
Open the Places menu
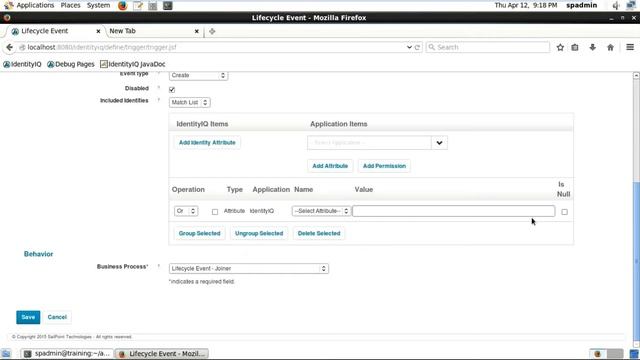71,5
